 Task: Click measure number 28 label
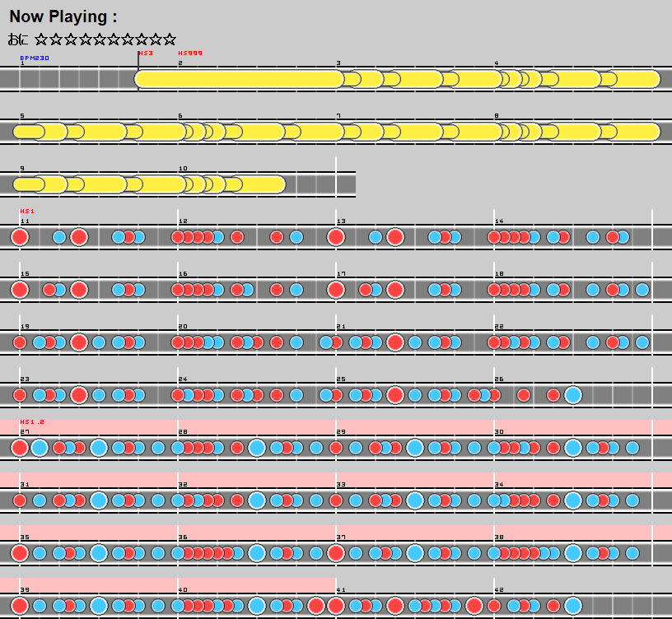(183, 432)
